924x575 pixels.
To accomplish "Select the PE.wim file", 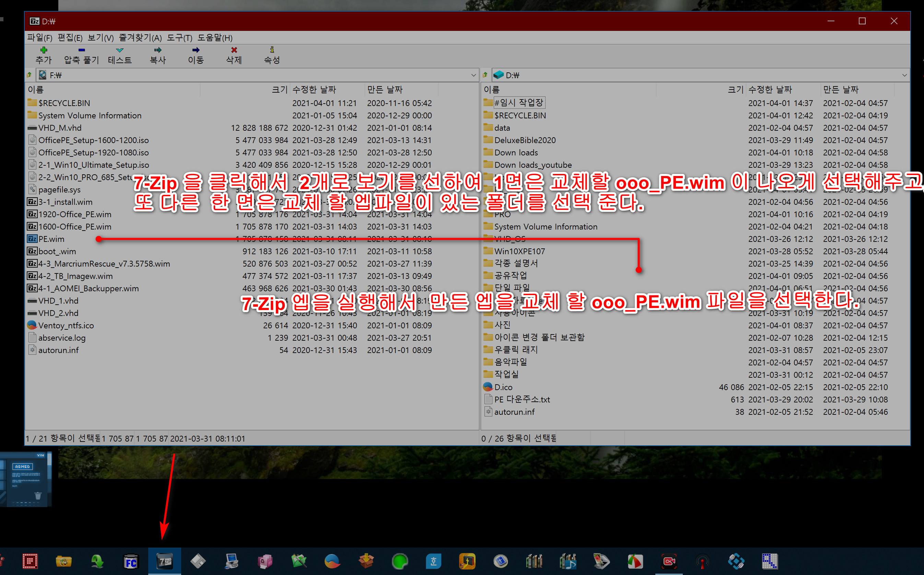I will tap(51, 239).
